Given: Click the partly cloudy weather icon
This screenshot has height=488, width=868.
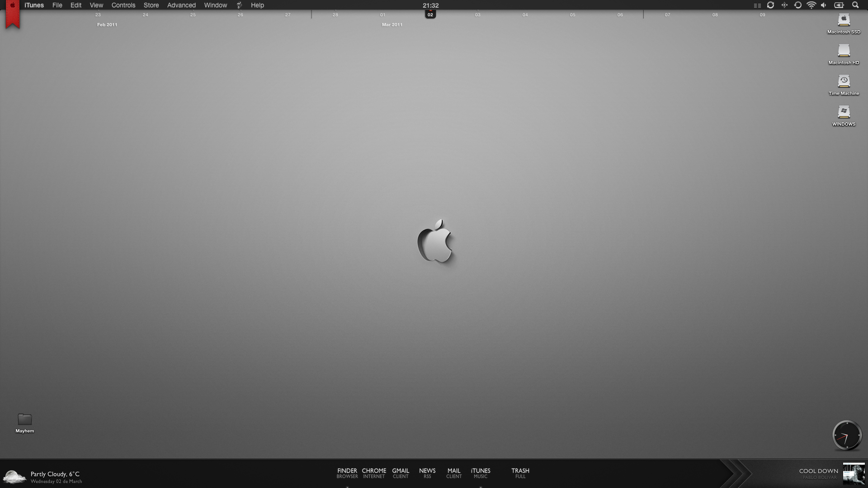Looking at the screenshot, I should [14, 477].
